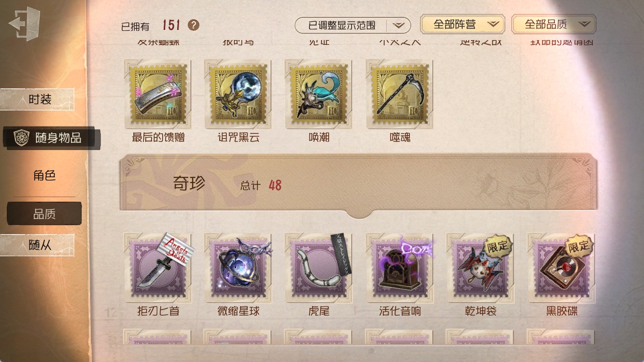The width and height of the screenshot is (644, 362).
Task: Select the 诅咒黑云 orb item
Action: point(238,94)
